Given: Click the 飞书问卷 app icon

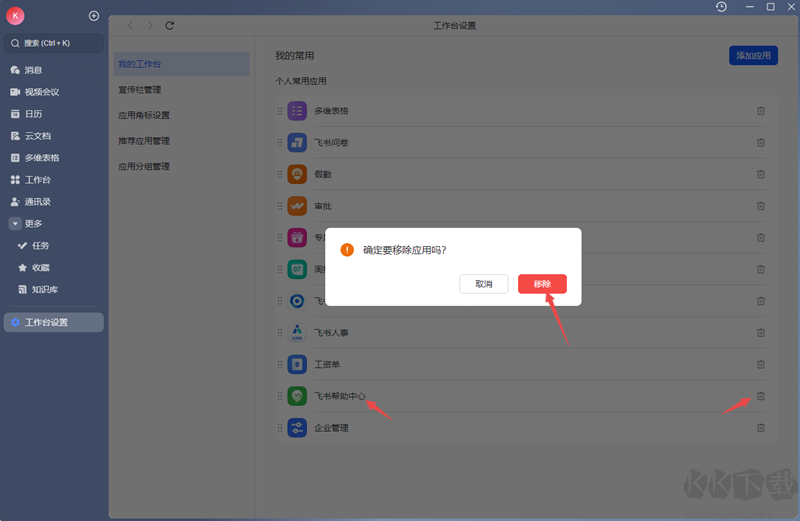Looking at the screenshot, I should coord(297,142).
